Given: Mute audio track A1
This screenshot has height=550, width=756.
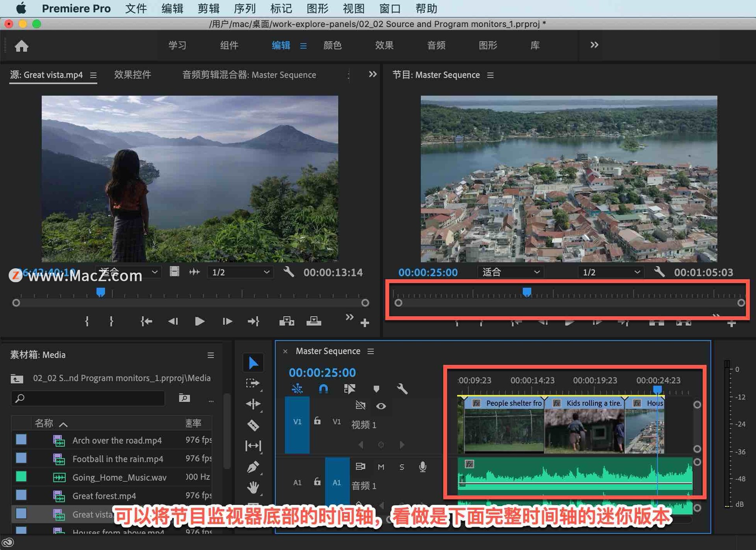Looking at the screenshot, I should tap(381, 467).
